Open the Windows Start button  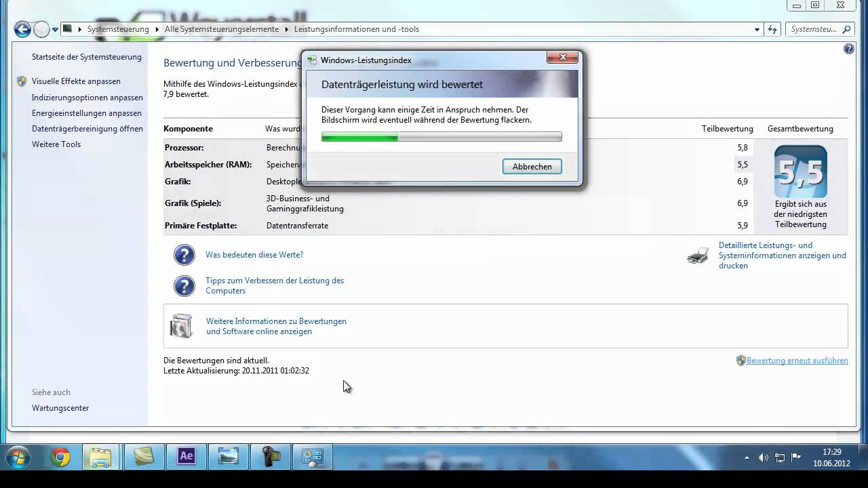tap(17, 457)
